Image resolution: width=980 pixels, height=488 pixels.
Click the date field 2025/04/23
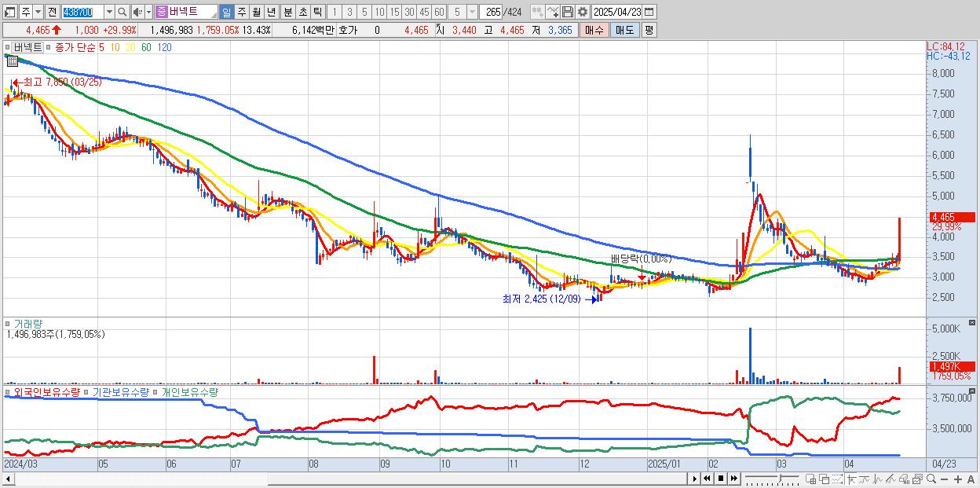[x=617, y=12]
